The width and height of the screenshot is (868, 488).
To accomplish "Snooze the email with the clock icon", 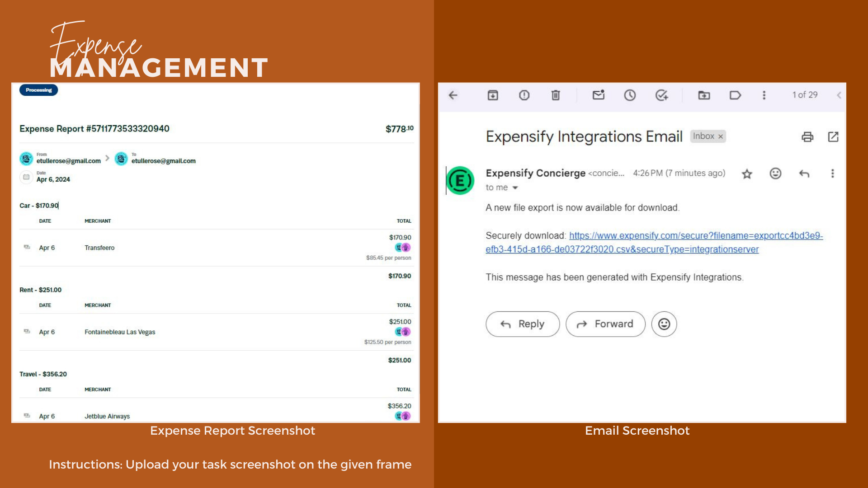I will (x=630, y=95).
